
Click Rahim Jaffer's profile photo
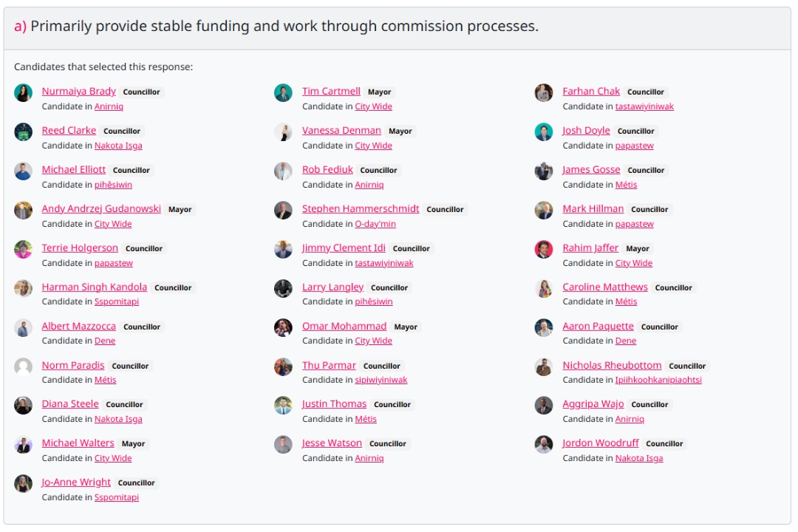(544, 249)
